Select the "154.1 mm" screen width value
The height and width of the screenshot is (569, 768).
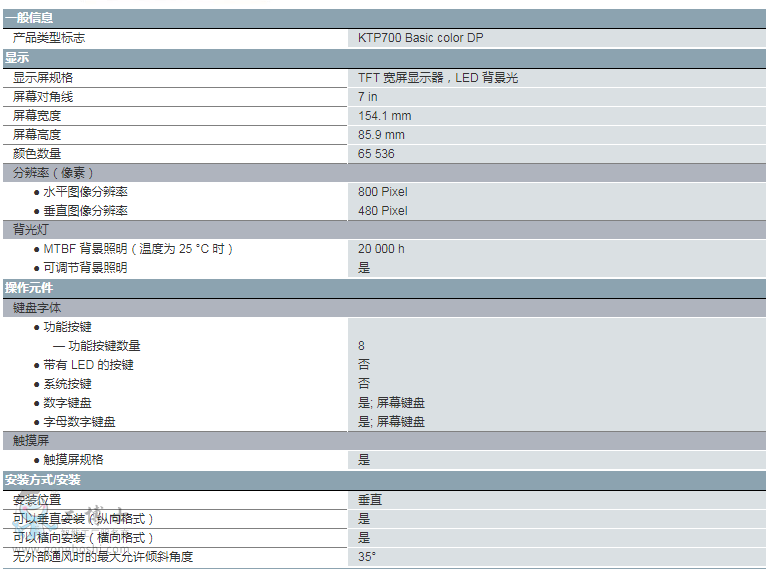385,116
